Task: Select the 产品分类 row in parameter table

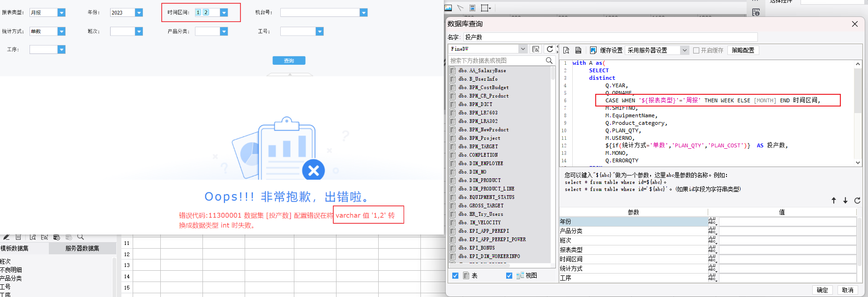Action: click(x=633, y=231)
